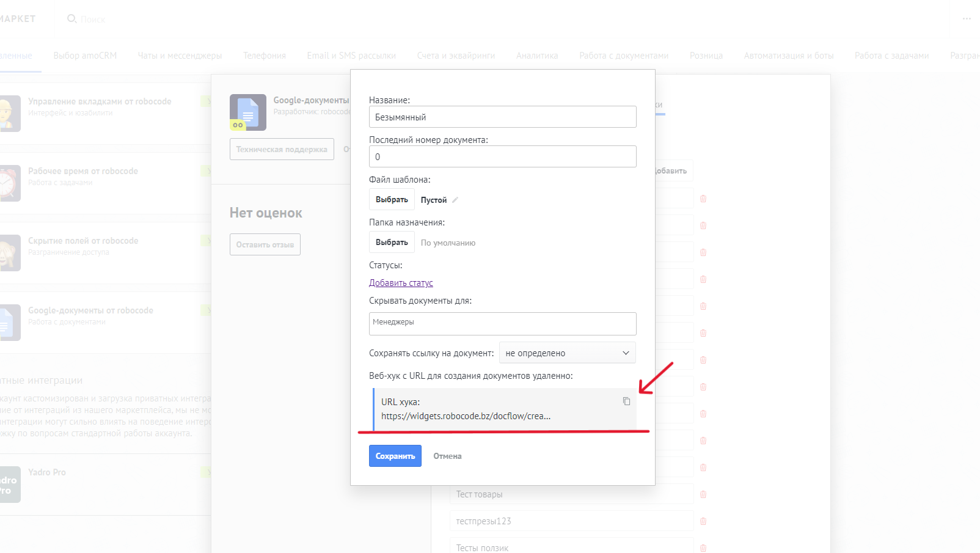The width and height of the screenshot is (980, 553).
Task: Open Розница category tab
Action: [x=706, y=56]
